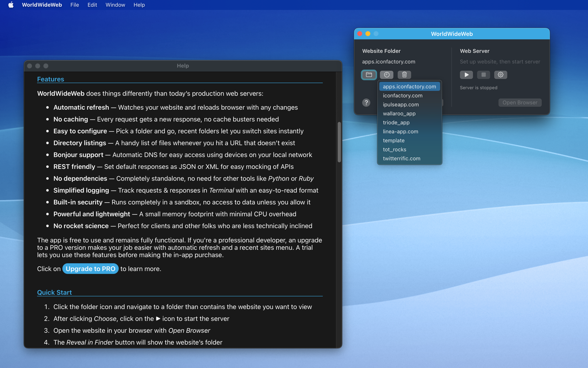This screenshot has width=588, height=368.
Task: Click the Features heading in Help
Action: (x=50, y=79)
